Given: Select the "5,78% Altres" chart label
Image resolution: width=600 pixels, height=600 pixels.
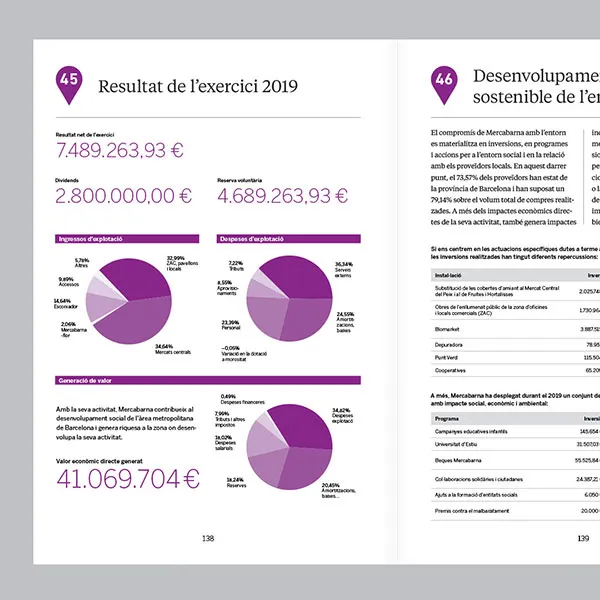Looking at the screenshot, I should 82,263.
